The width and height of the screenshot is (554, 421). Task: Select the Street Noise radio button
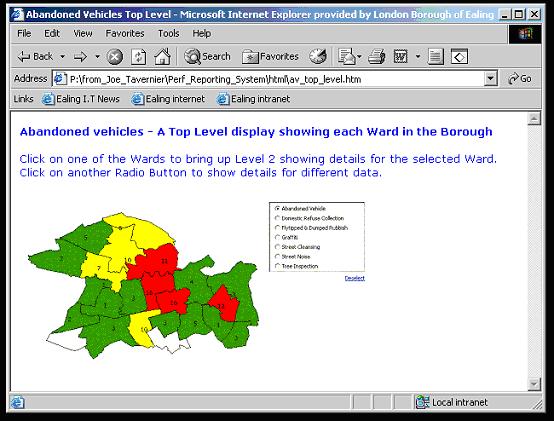pos(277,256)
